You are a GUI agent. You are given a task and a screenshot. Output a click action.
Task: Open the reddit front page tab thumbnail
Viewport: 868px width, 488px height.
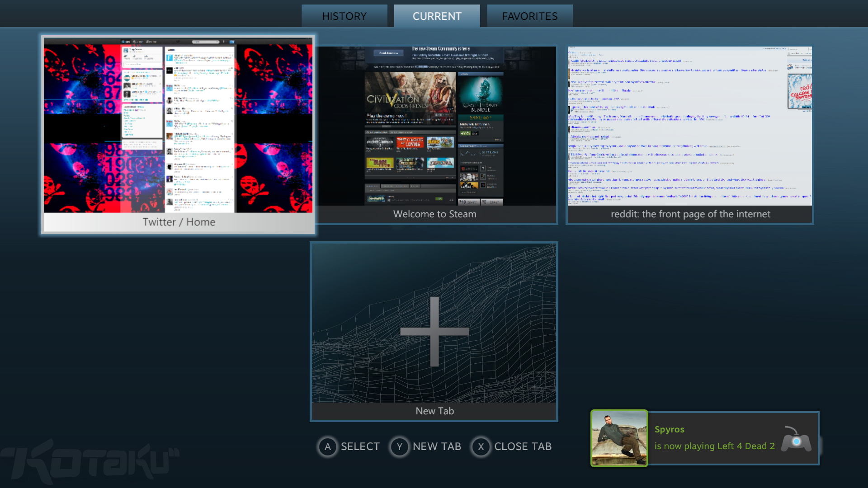(689, 127)
